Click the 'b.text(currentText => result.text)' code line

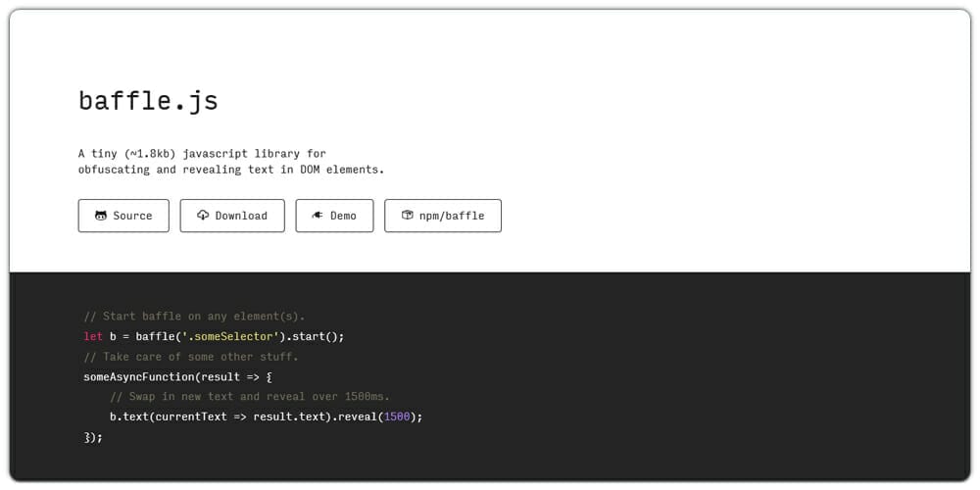pos(267,416)
